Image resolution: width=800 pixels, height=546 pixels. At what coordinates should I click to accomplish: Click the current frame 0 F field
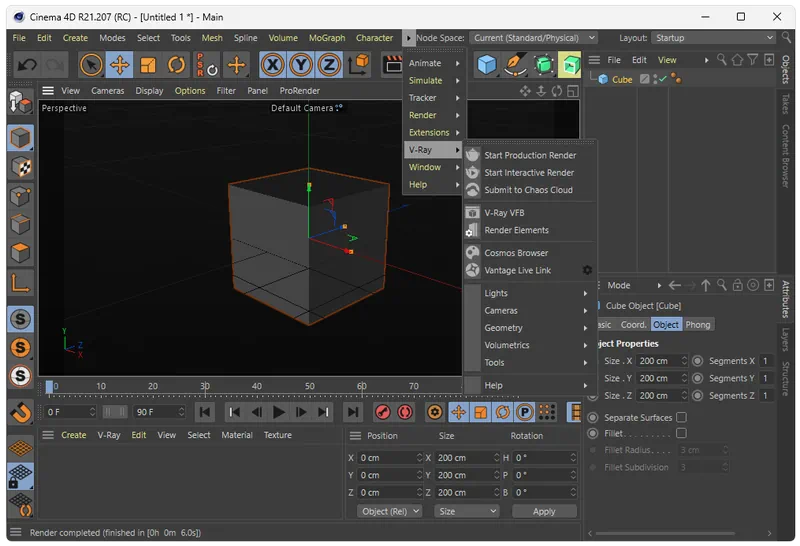tap(70, 412)
